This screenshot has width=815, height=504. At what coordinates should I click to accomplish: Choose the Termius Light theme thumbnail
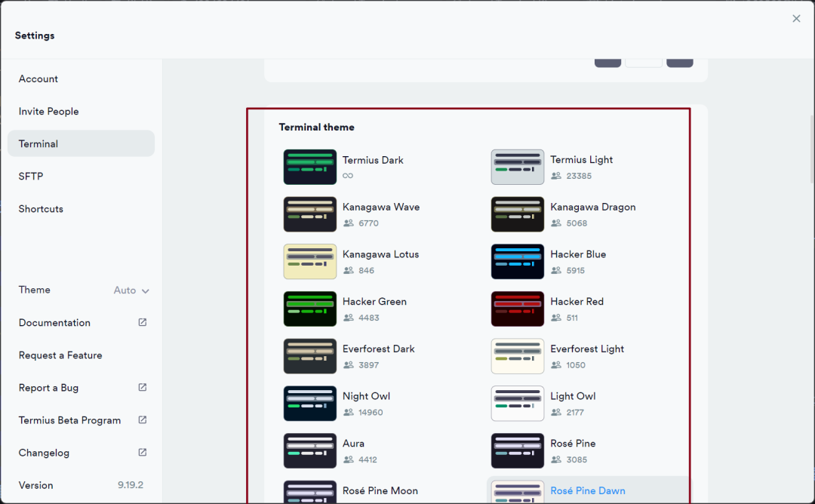518,167
